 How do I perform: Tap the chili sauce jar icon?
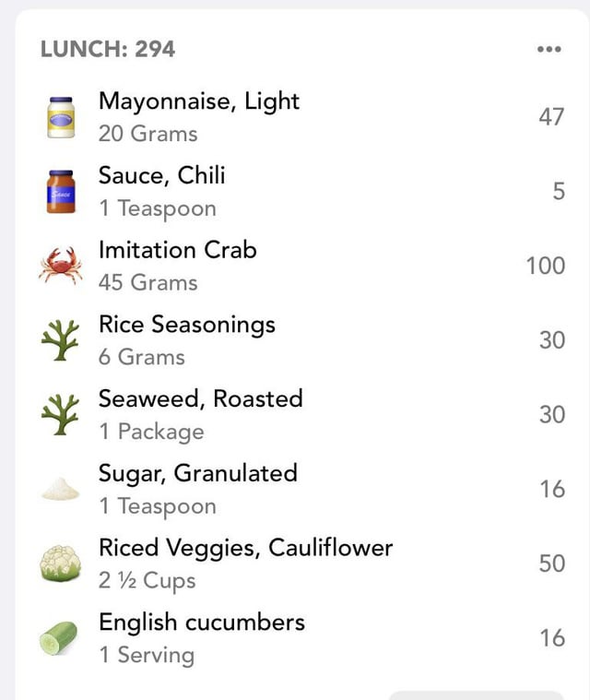pos(61,192)
